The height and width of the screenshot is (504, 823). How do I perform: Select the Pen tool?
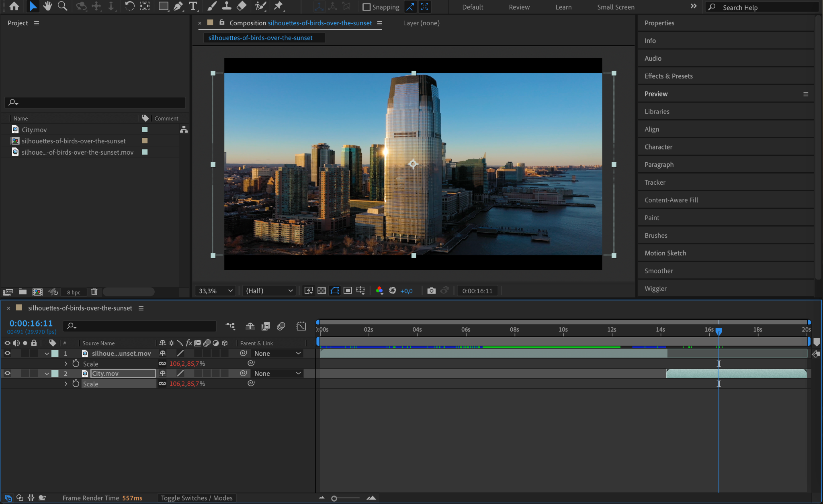pyautogui.click(x=178, y=6)
